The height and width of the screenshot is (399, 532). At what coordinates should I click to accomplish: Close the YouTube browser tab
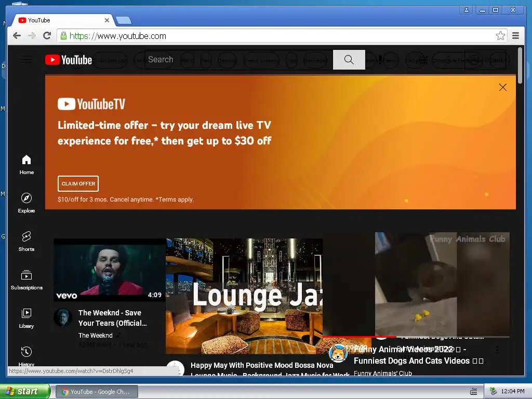(107, 20)
